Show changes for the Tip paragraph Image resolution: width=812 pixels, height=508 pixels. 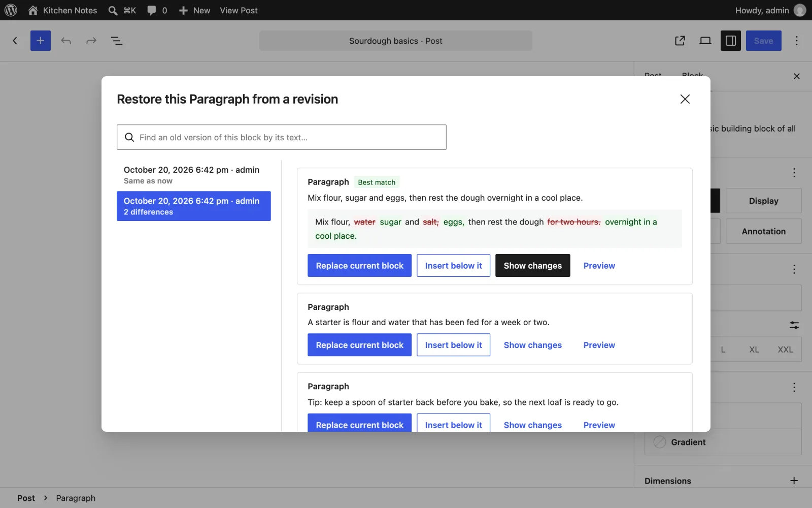533,425
